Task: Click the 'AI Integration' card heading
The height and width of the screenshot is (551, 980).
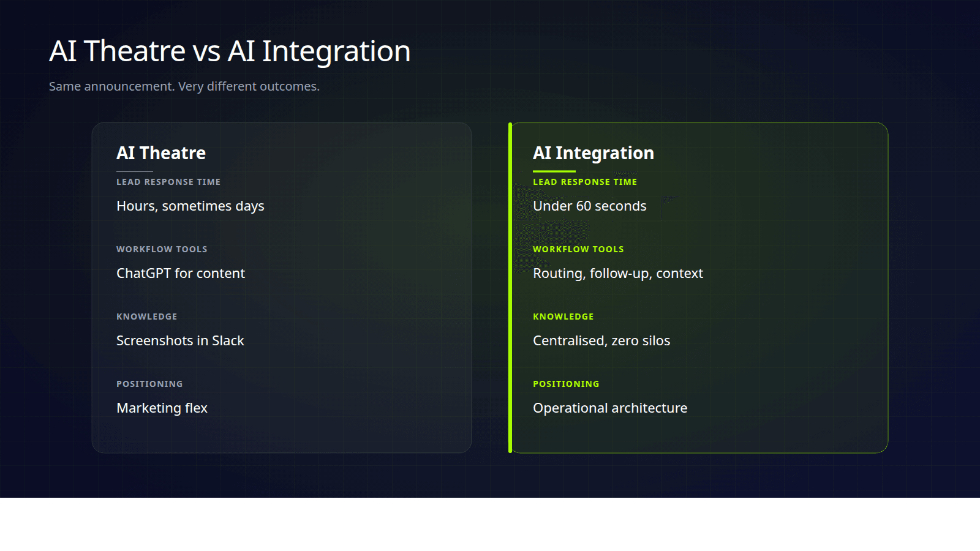Action: [x=594, y=153]
